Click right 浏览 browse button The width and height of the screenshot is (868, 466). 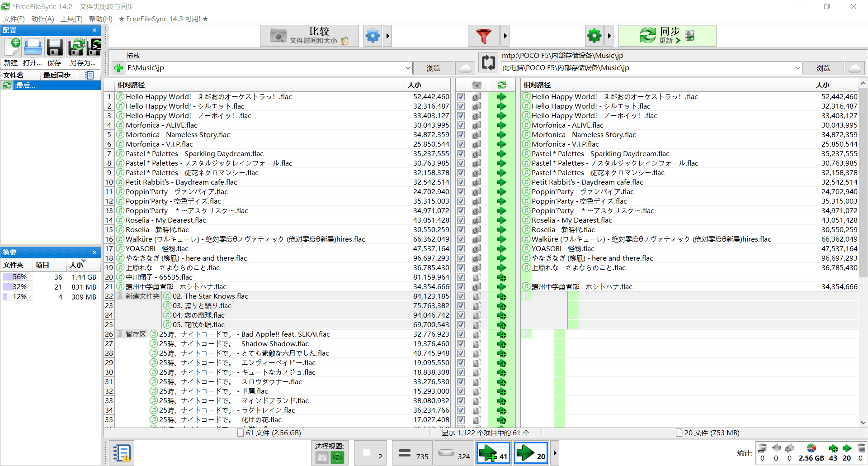[x=823, y=68]
